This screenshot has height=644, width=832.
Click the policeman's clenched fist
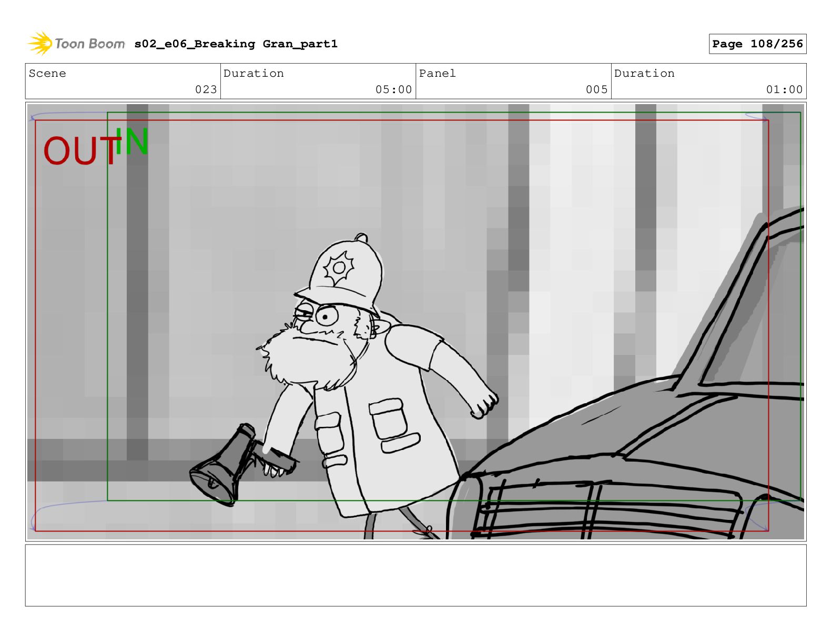(x=484, y=405)
